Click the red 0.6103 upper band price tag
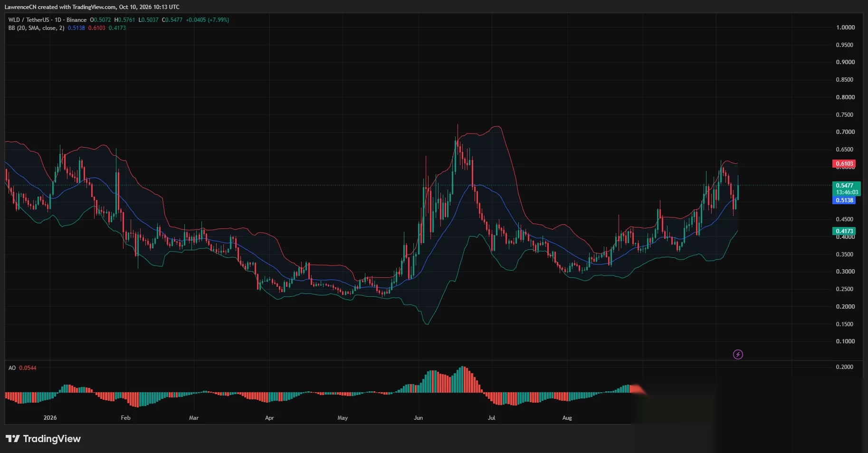868x453 pixels. [844, 164]
